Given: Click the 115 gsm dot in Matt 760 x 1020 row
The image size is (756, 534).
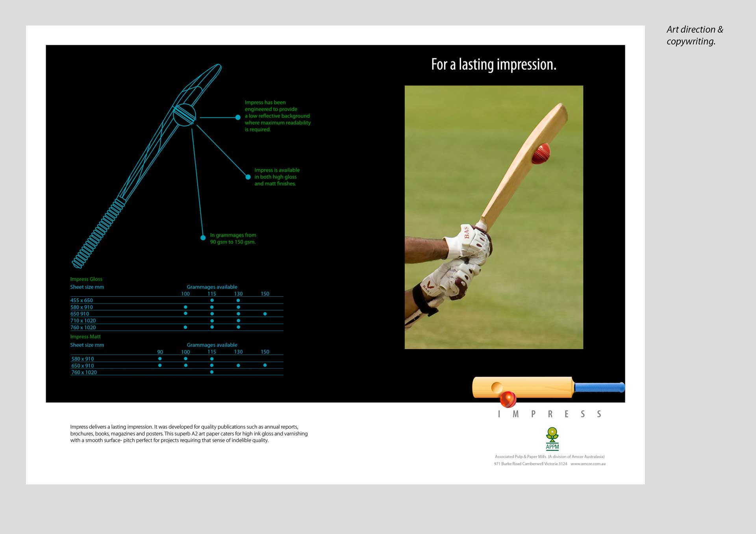Looking at the screenshot, I should click(x=212, y=372).
